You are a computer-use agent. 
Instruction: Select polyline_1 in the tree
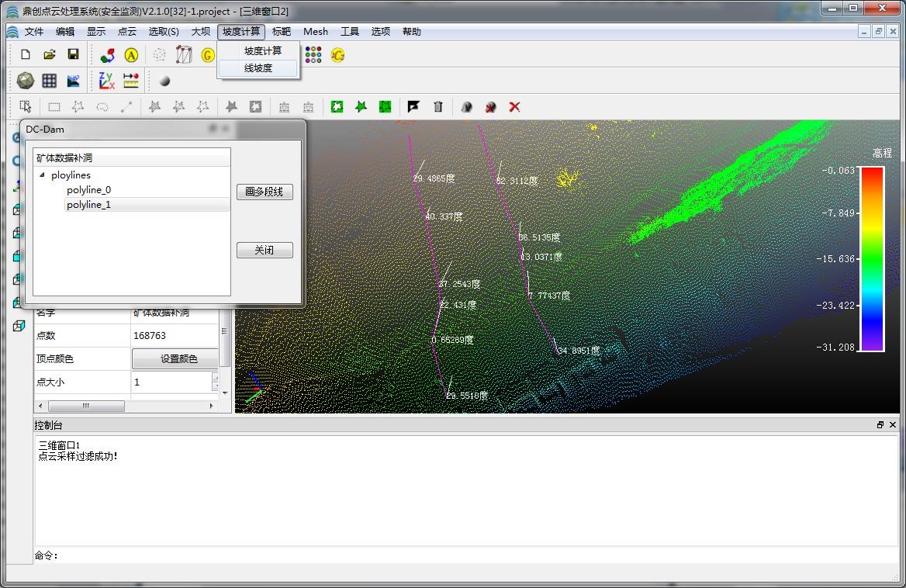pos(88,205)
